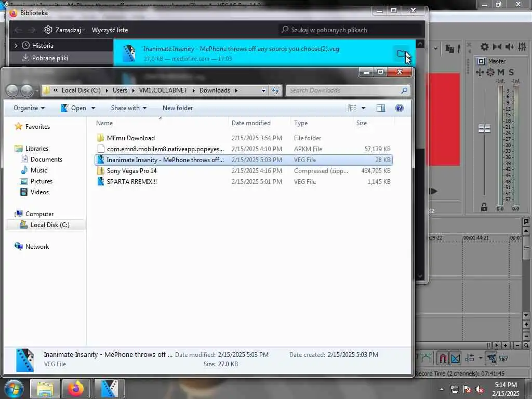Click the Sony Vegas Pro 14 zip icon
This screenshot has width=532, height=399.
[100, 170]
